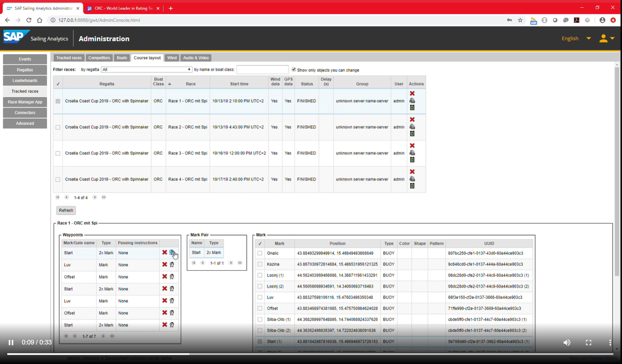This screenshot has width=622, height=364.
Task: Delete the Race 3 - ORC mit Spi entry
Action: click(412, 145)
